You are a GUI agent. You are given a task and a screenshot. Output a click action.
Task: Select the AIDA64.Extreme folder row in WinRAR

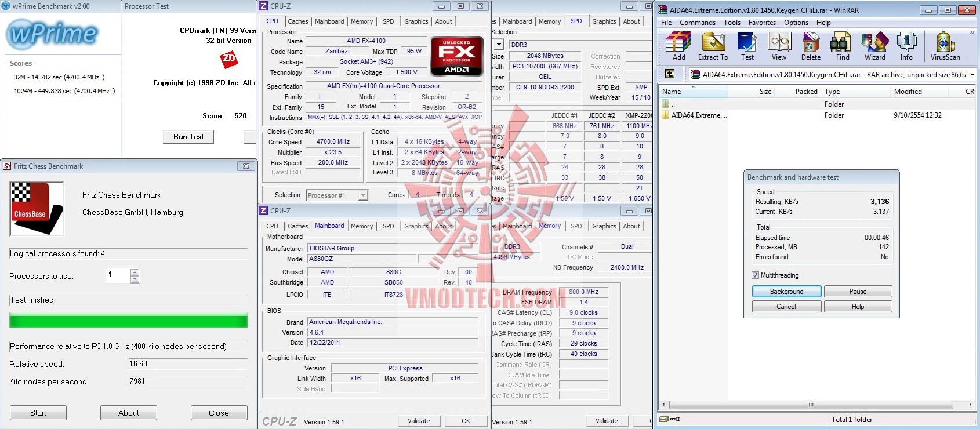[818, 115]
